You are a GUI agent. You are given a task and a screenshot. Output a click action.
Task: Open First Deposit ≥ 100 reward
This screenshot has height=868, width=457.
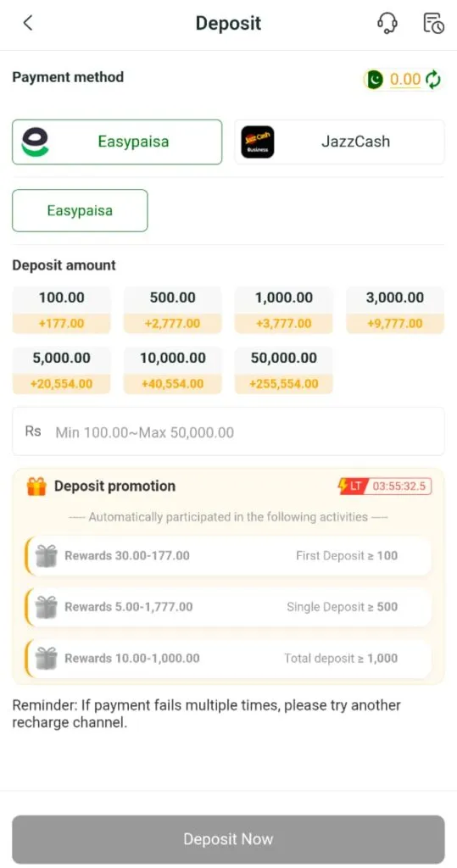[228, 555]
